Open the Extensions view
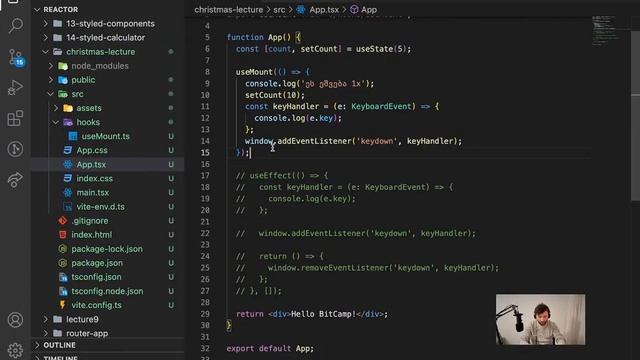The image size is (640, 360). (x=15, y=118)
